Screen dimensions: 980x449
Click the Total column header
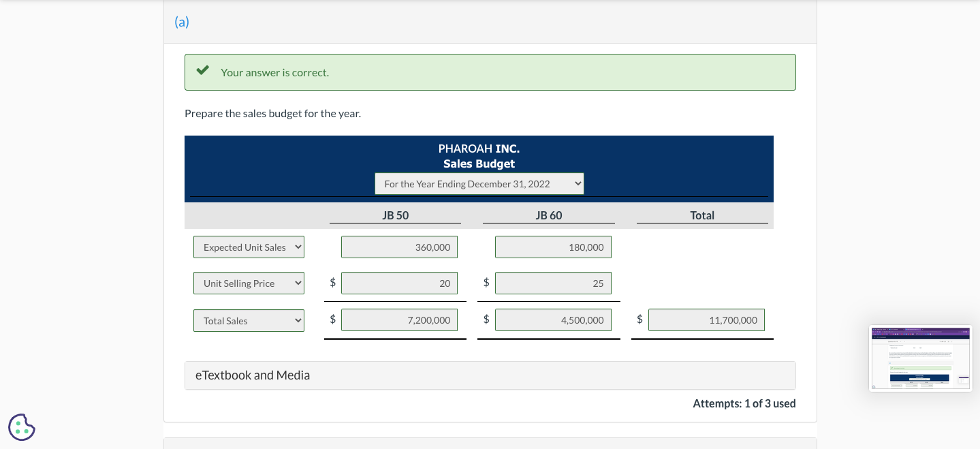pos(702,215)
